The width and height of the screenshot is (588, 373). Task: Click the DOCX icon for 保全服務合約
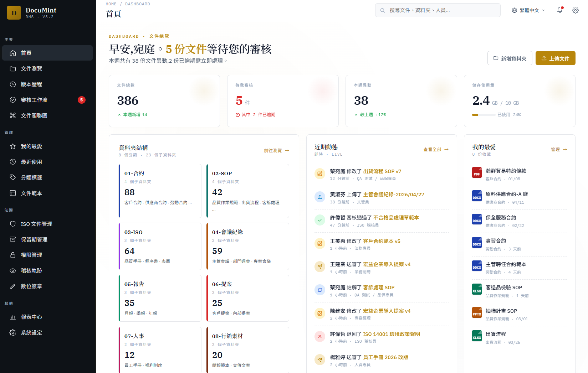(x=477, y=219)
